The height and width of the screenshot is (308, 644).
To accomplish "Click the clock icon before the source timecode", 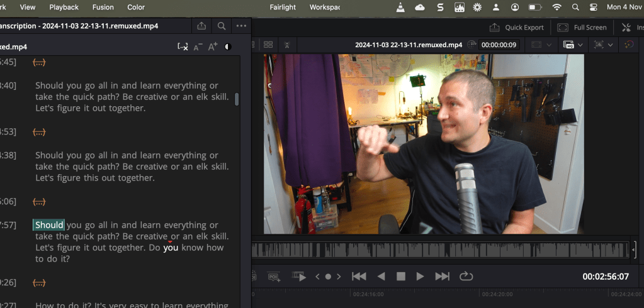I will [x=472, y=44].
